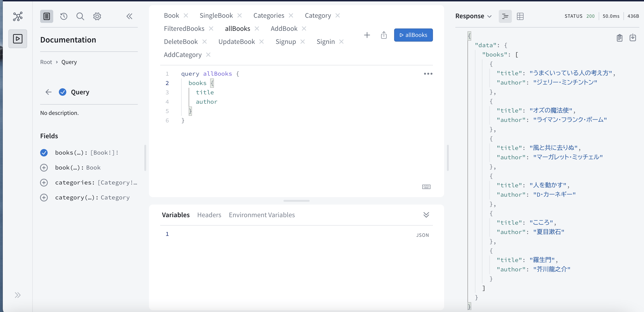Add the categories field to the query
The image size is (644, 312).
coord(44,182)
